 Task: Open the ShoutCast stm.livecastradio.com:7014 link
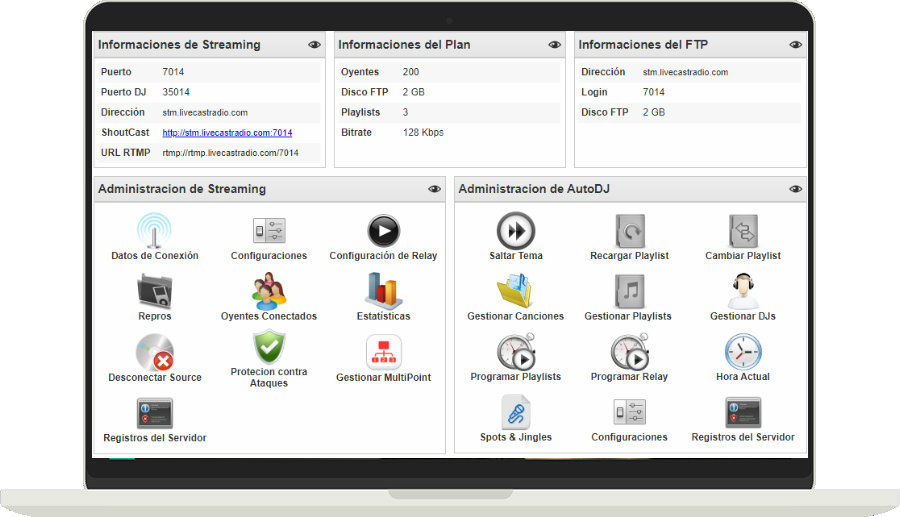click(227, 133)
